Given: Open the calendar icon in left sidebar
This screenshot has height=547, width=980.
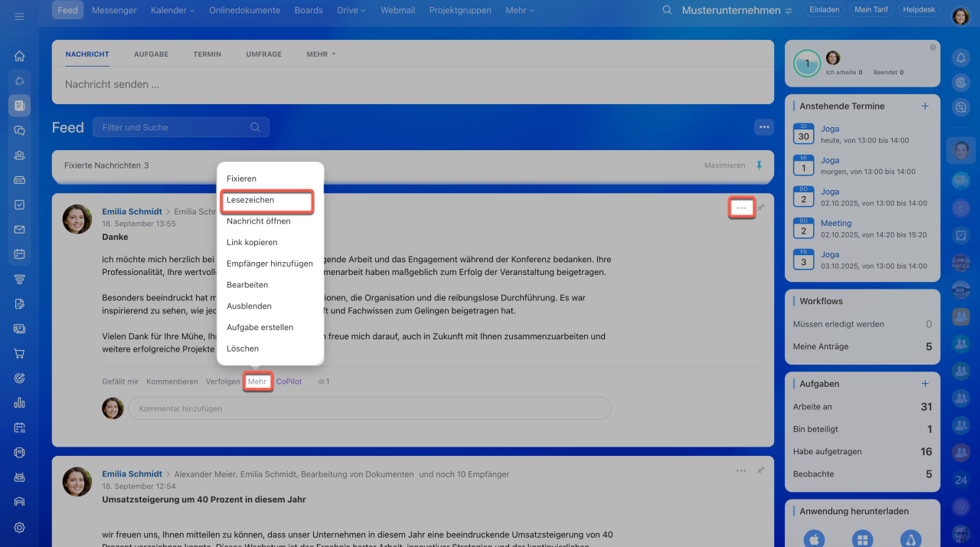Looking at the screenshot, I should pyautogui.click(x=19, y=254).
